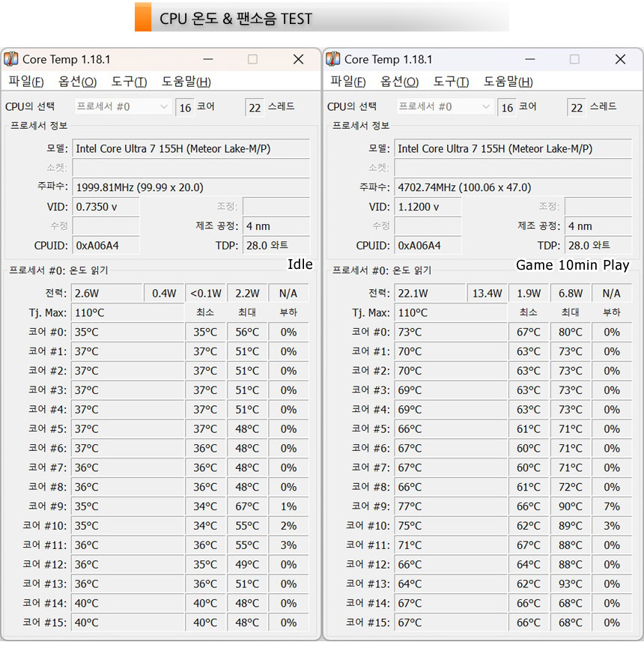The image size is (644, 645).
Task: Minimize the left Core Temp window
Action: [208, 59]
